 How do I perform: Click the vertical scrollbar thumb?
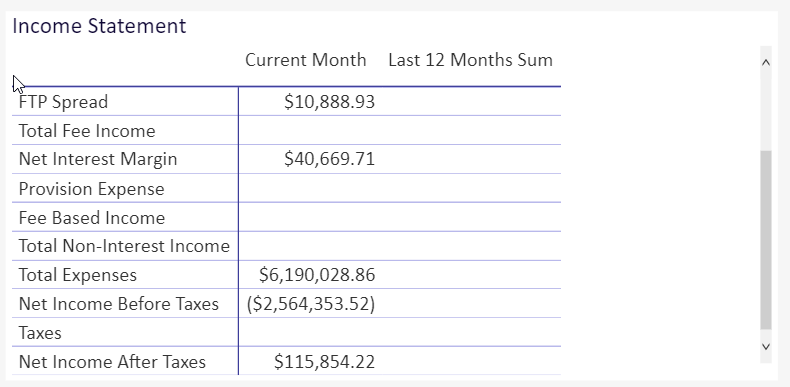click(x=766, y=240)
